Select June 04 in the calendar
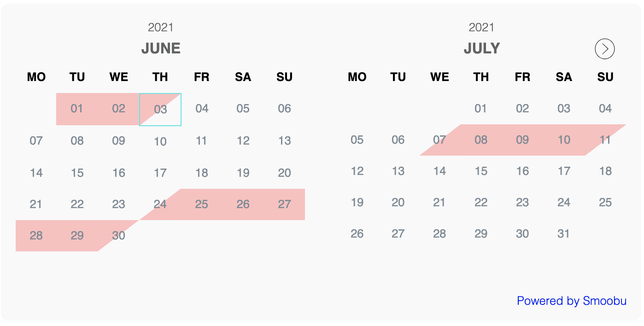This screenshot has width=644, height=326. pyautogui.click(x=202, y=109)
